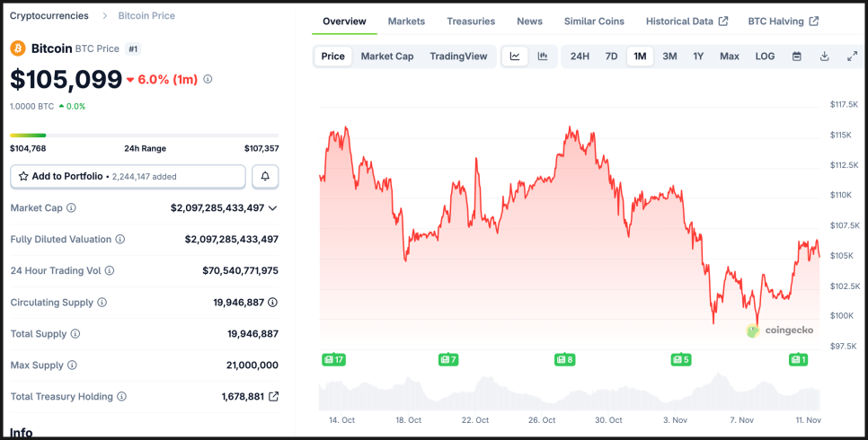Switch chart to TradingView mode

pos(458,57)
